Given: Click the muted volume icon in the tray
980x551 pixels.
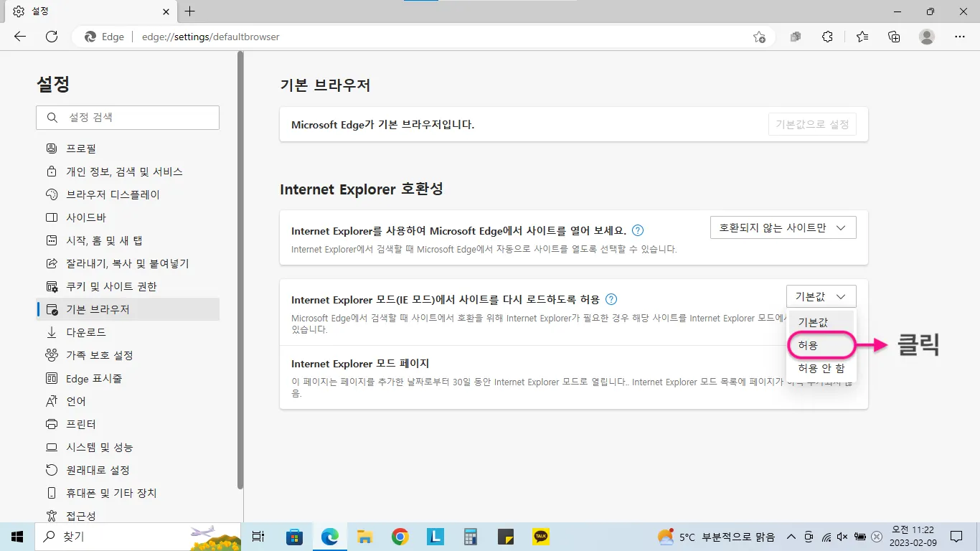Looking at the screenshot, I should coord(842,537).
